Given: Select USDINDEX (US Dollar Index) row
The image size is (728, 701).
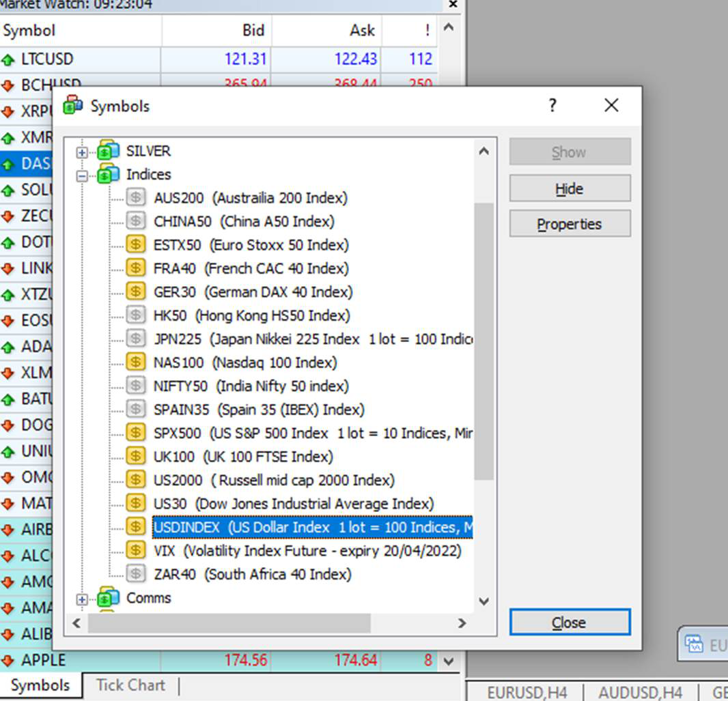Looking at the screenshot, I should [313, 527].
